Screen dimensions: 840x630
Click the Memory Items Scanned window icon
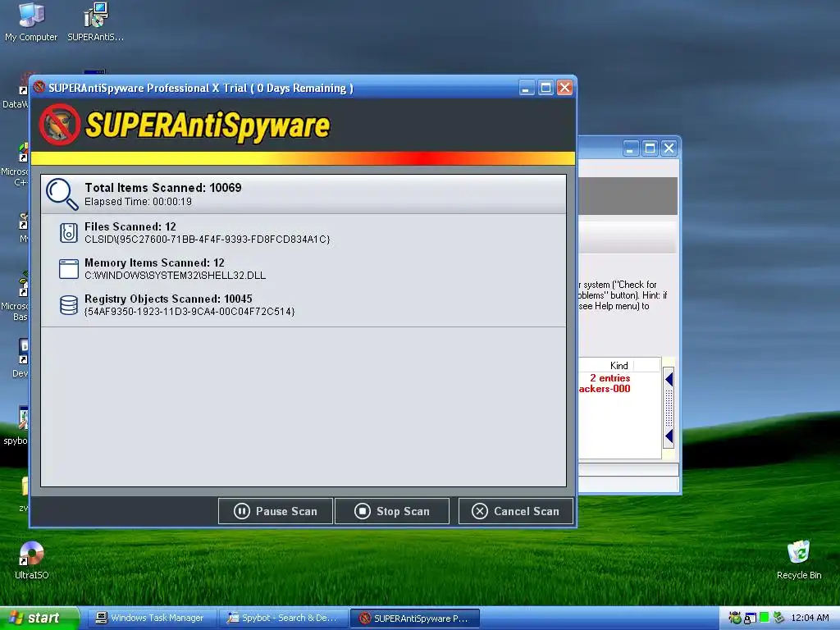(69, 269)
